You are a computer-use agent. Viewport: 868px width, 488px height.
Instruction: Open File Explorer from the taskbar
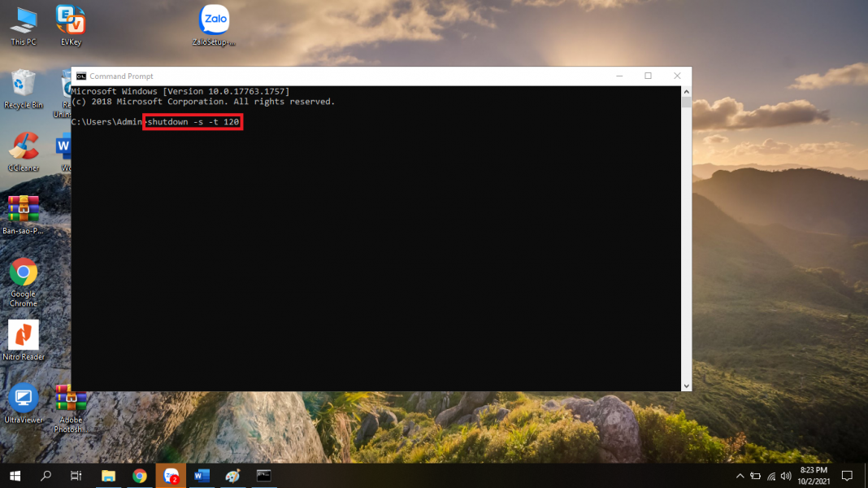coord(108,476)
